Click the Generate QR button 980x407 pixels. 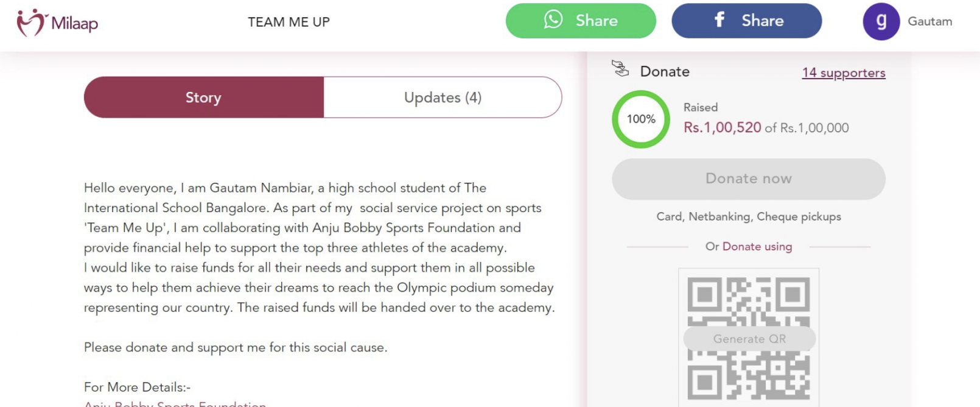749,339
